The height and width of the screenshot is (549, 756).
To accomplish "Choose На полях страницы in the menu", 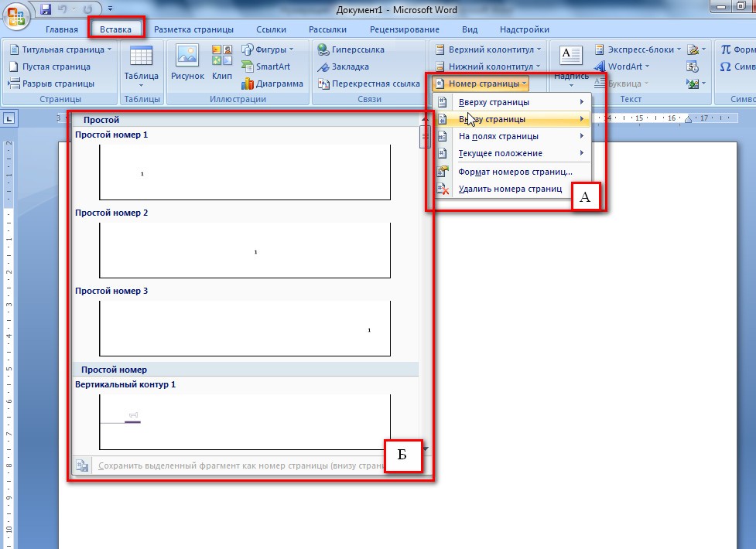I will click(511, 136).
